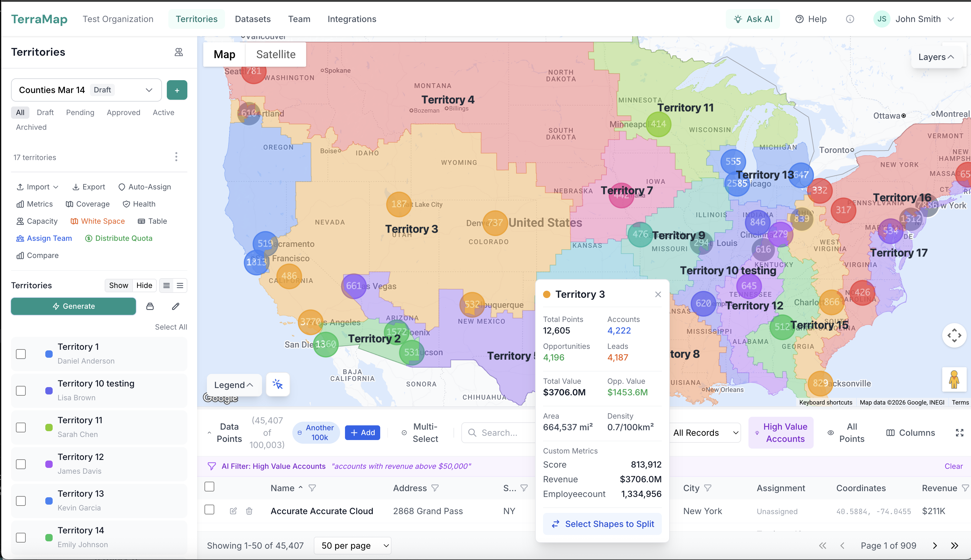This screenshot has height=560, width=971.
Task: Collapse the Data Points panel chevron
Action: point(209,433)
